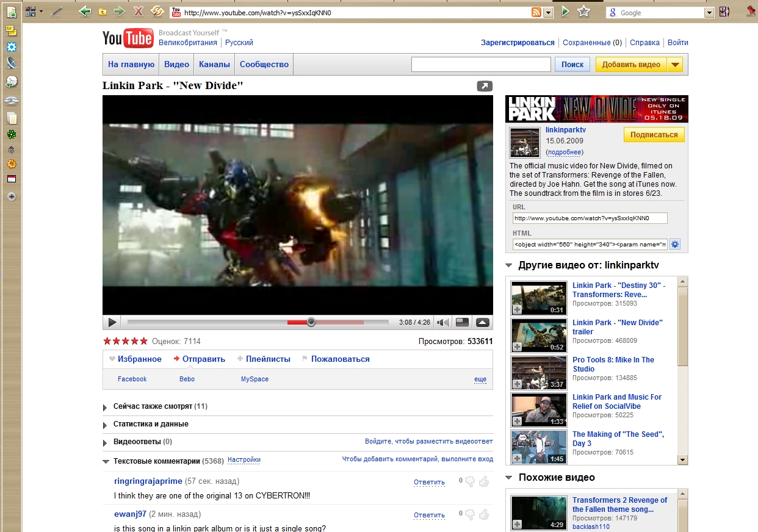The width and height of the screenshot is (758, 532).
Task: Click the video progress seek bar
Action: [258, 322]
